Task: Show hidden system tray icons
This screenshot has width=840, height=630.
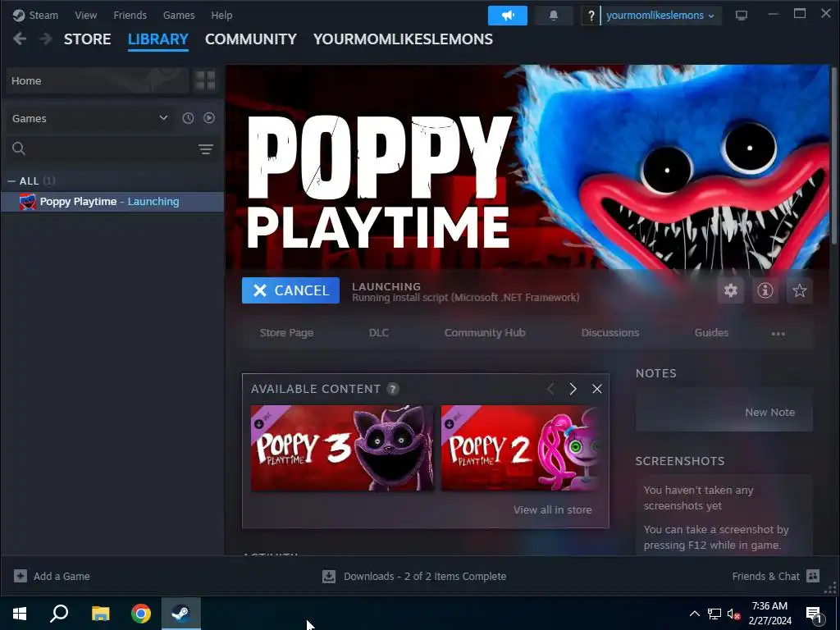Action: click(694, 614)
